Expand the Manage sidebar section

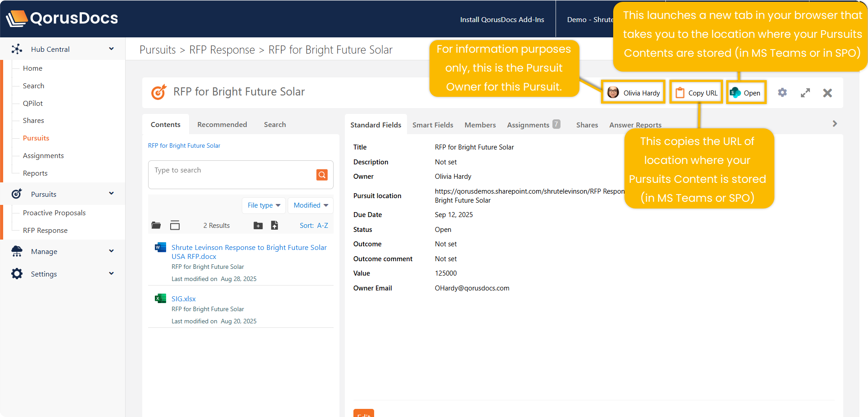(x=111, y=251)
